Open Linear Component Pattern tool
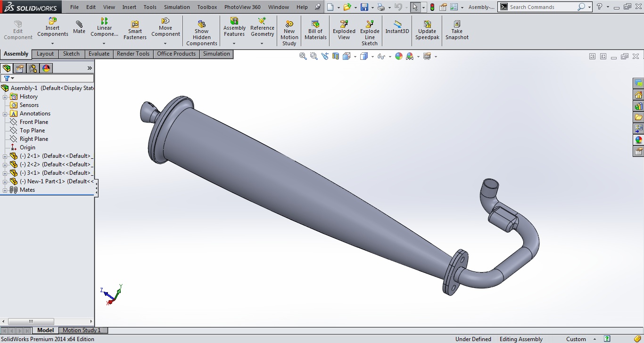The width and height of the screenshot is (644, 343). pyautogui.click(x=104, y=27)
